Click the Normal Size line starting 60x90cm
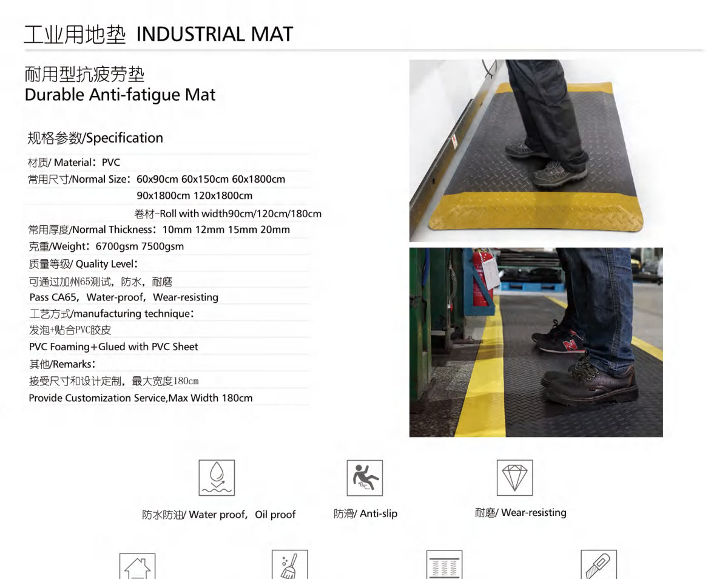 point(157,179)
